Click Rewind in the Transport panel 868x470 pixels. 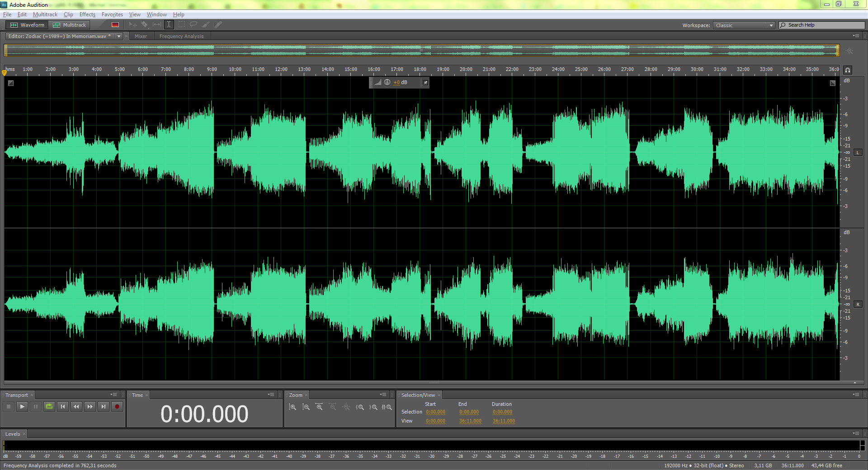pos(76,407)
